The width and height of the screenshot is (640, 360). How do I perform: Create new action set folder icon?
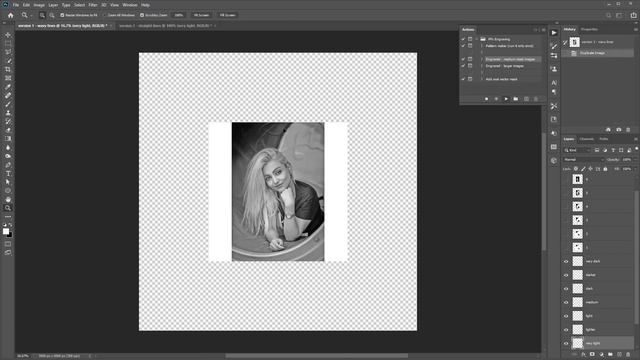pyautogui.click(x=516, y=99)
